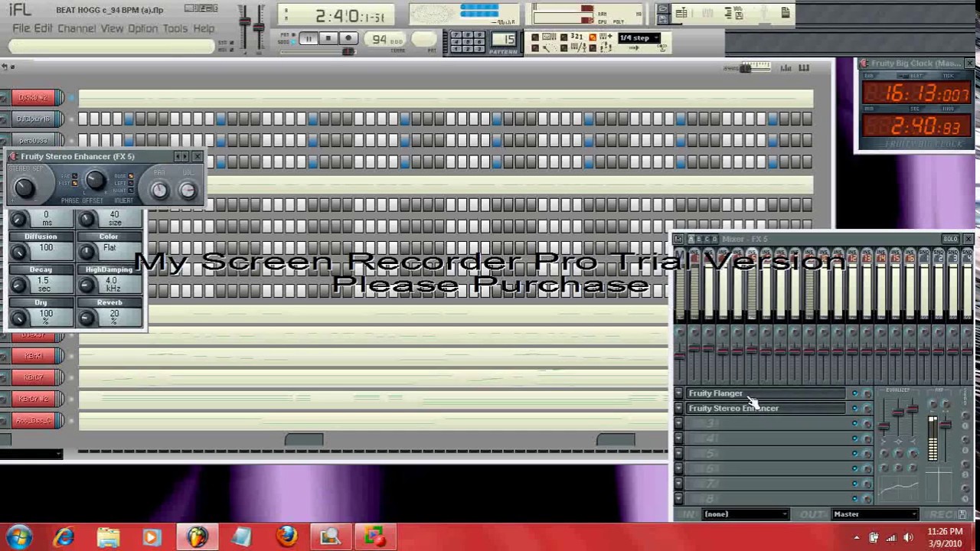Open the Tools menu
980x551 pixels.
click(x=175, y=28)
